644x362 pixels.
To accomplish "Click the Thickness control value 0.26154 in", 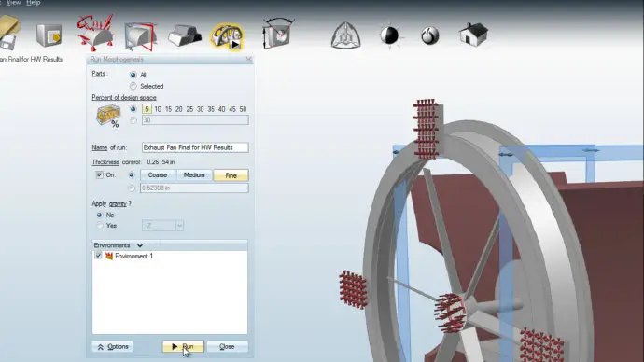I will (x=161, y=162).
